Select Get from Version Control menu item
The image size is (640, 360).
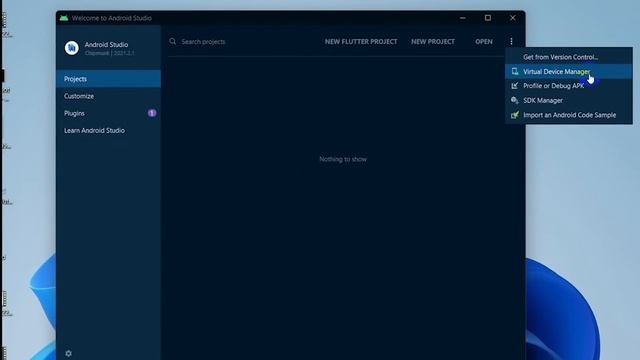tap(569, 57)
